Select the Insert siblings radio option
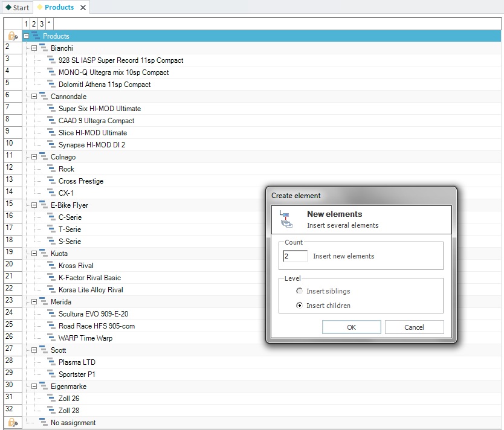This screenshot has width=504, height=430. 299,291
